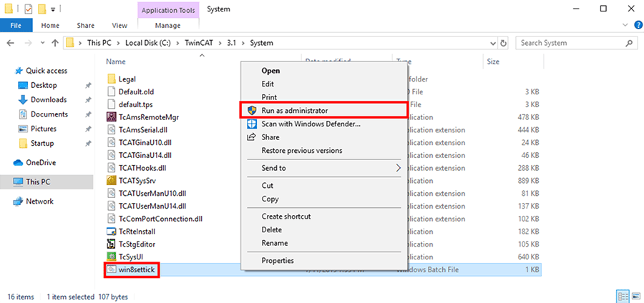Refresh the System folder view
This screenshot has height=303, width=644.
coord(504,43)
